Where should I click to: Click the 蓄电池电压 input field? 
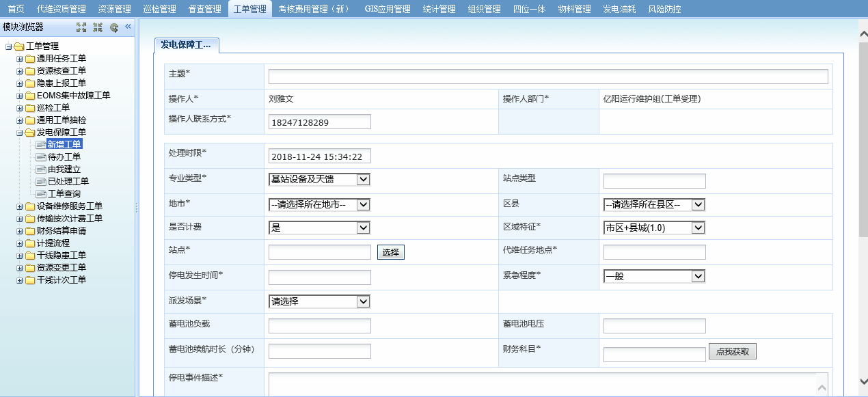coord(655,326)
